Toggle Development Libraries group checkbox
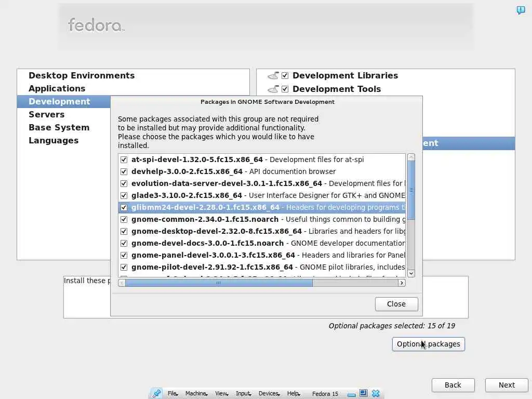This screenshot has width=532, height=399. click(285, 75)
